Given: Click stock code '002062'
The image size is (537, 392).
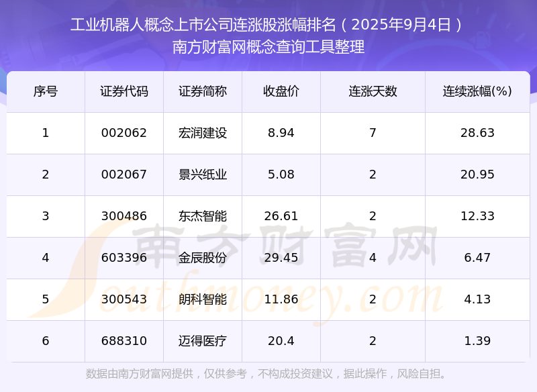Looking at the screenshot, I should point(124,133).
